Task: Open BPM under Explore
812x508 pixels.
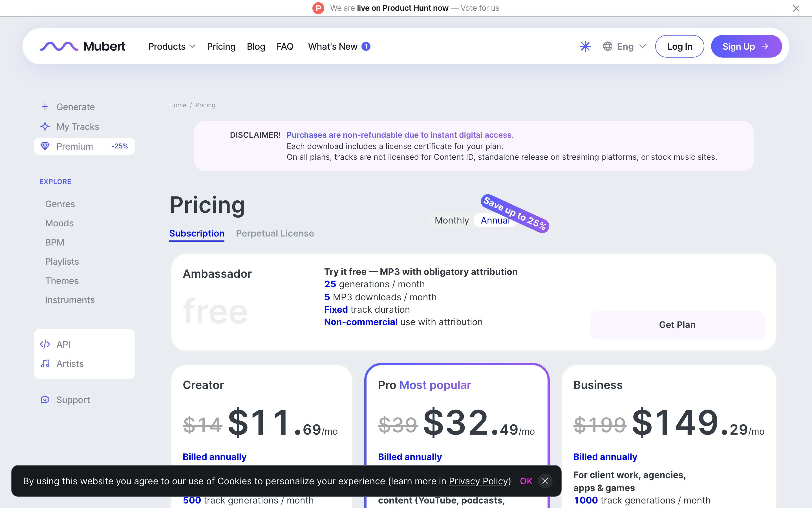Action: 55,242
